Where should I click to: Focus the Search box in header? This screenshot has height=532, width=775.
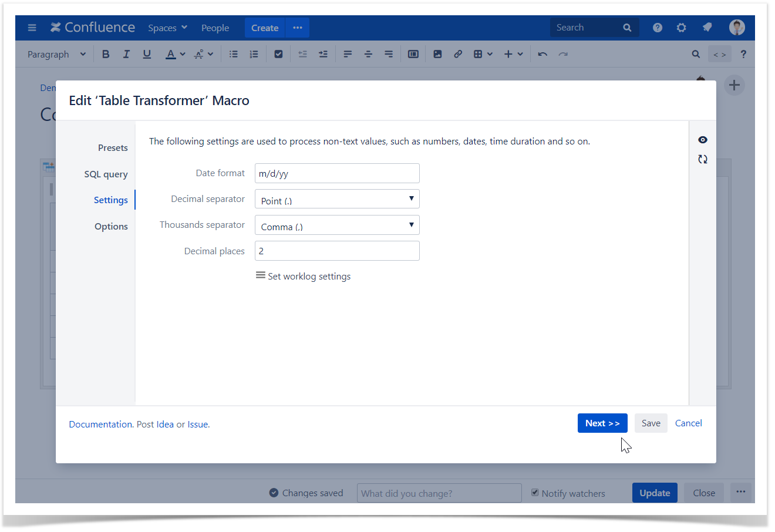click(594, 28)
